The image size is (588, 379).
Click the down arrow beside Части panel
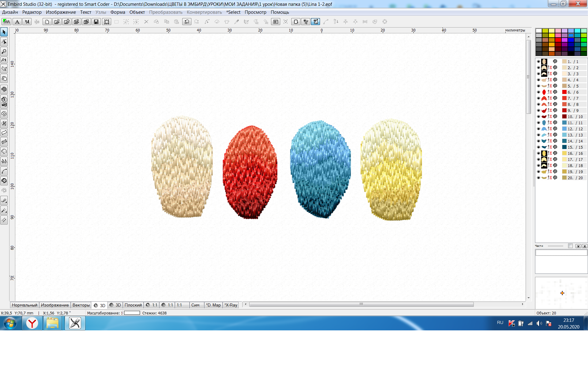[x=585, y=246]
